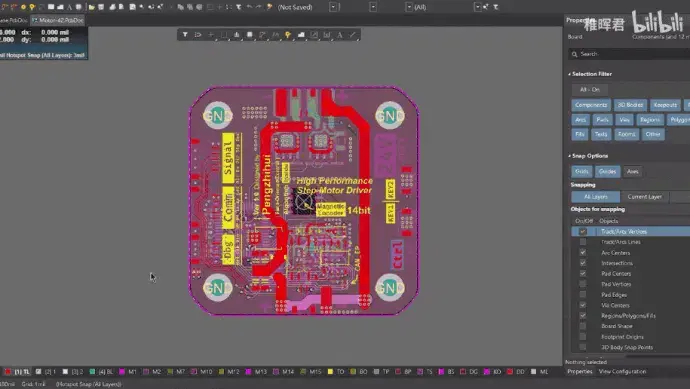
Task: Toggle the Keepouts selection filter
Action: coord(665,105)
